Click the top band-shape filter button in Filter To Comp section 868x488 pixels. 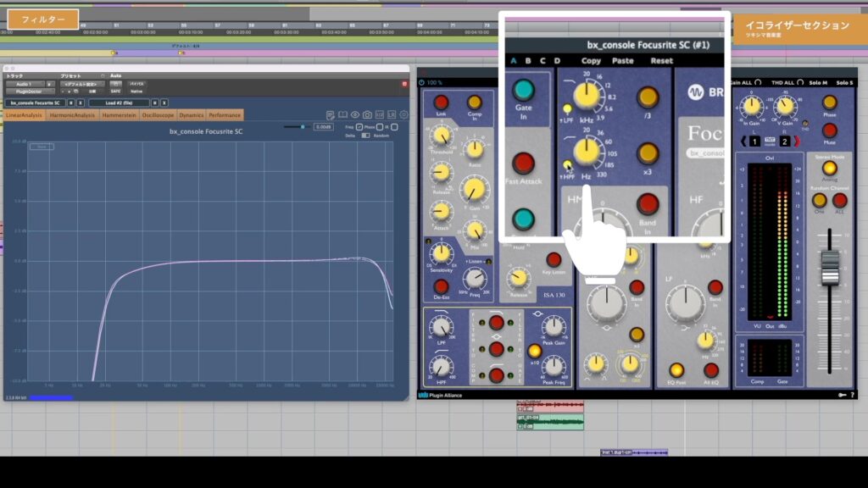click(496, 323)
